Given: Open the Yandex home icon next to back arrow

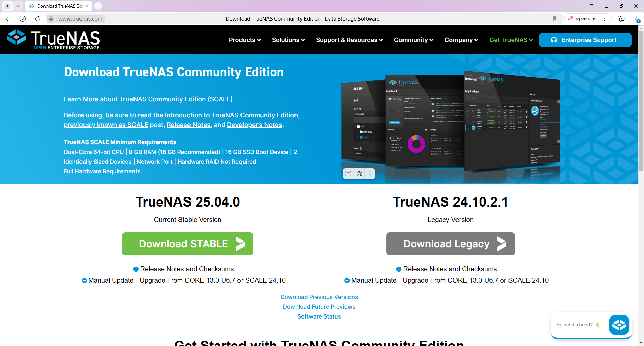Looking at the screenshot, I should 23,19.
